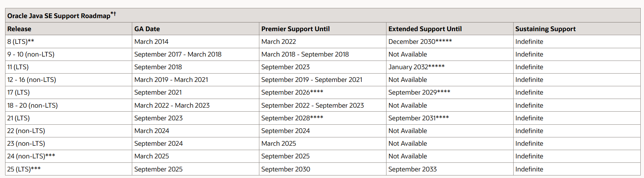
Task: Click the "Extended Support Until" column header
Action: [425, 29]
